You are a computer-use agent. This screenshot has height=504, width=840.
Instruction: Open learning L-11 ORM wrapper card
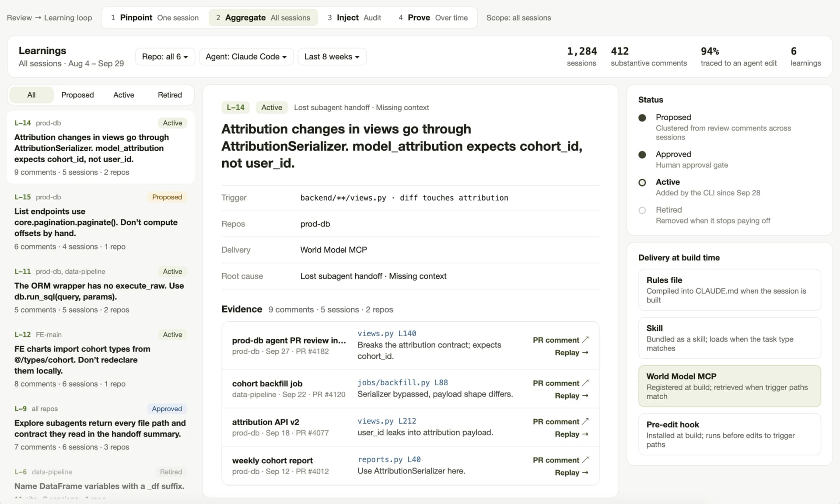[101, 290]
